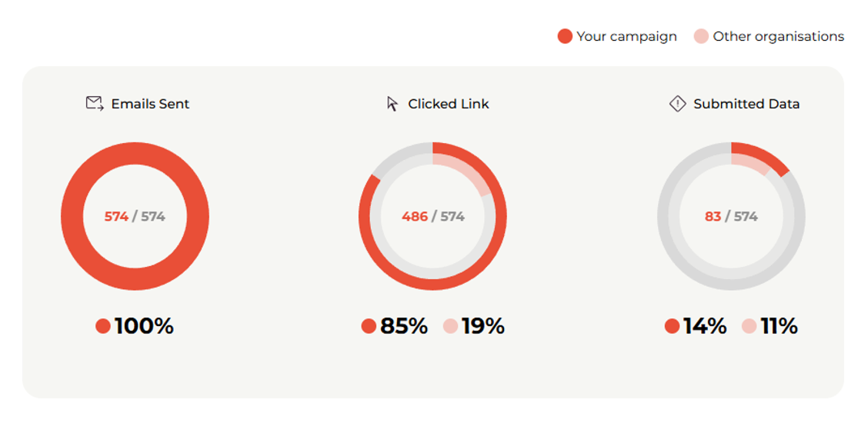Click the Clicked Link heading

pyautogui.click(x=449, y=104)
